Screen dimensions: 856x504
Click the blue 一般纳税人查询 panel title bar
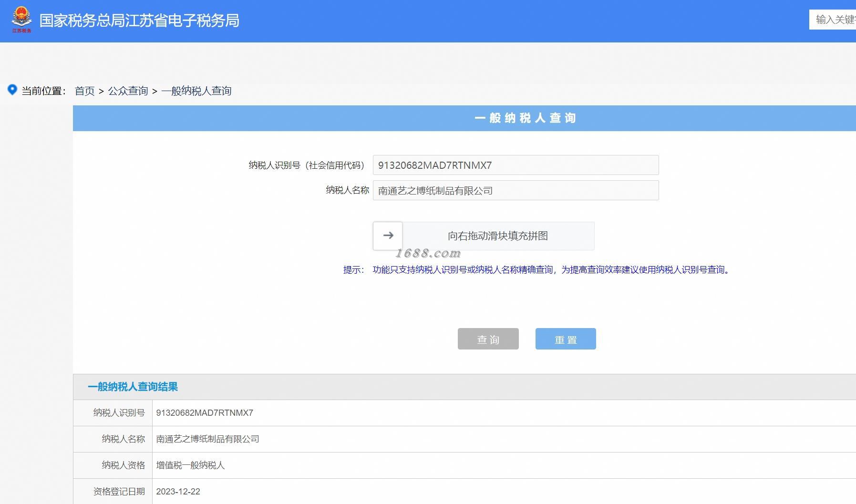coord(464,118)
